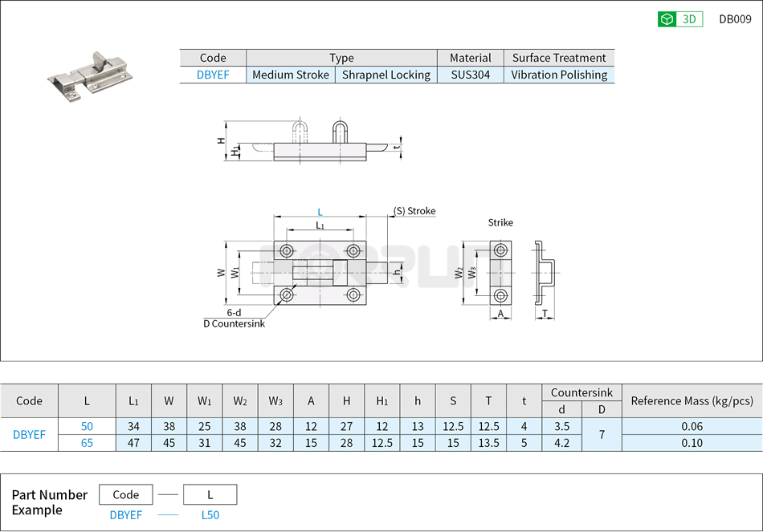The height and width of the screenshot is (532, 763).
Task: Click the DB009 part number label
Action: coord(734,17)
